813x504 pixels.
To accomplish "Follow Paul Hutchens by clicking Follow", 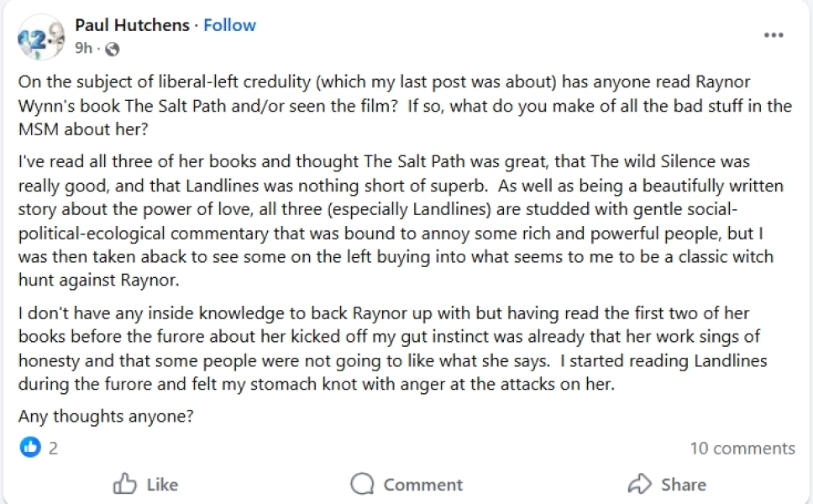I will pos(229,25).
